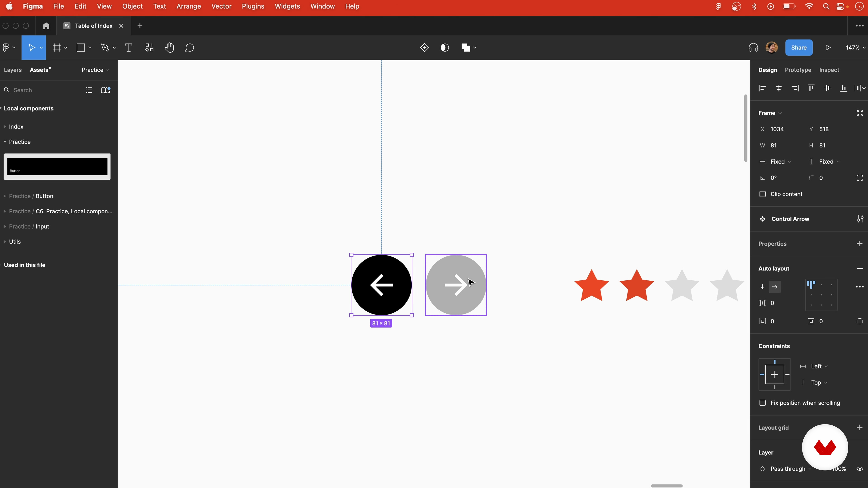Start audio conversation with headphones icon

click(753, 47)
